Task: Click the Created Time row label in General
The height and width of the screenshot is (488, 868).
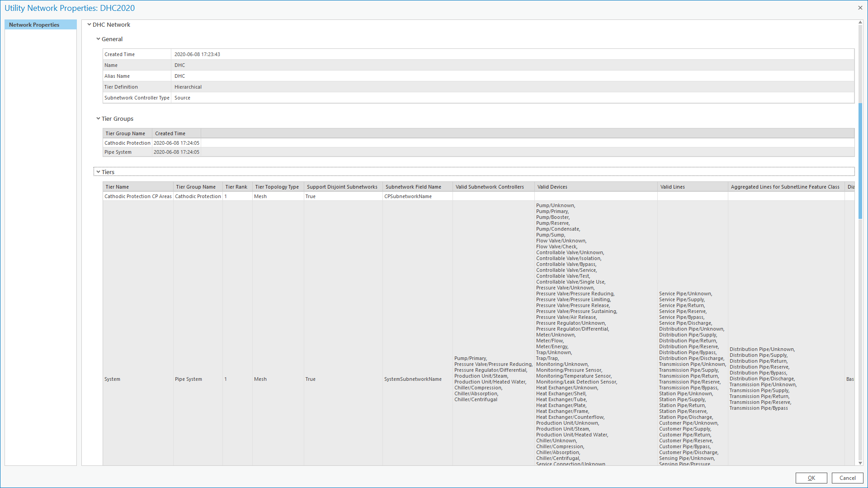Action: click(120, 54)
